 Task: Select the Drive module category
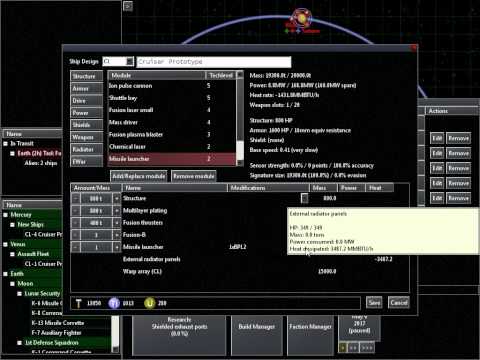point(86,101)
